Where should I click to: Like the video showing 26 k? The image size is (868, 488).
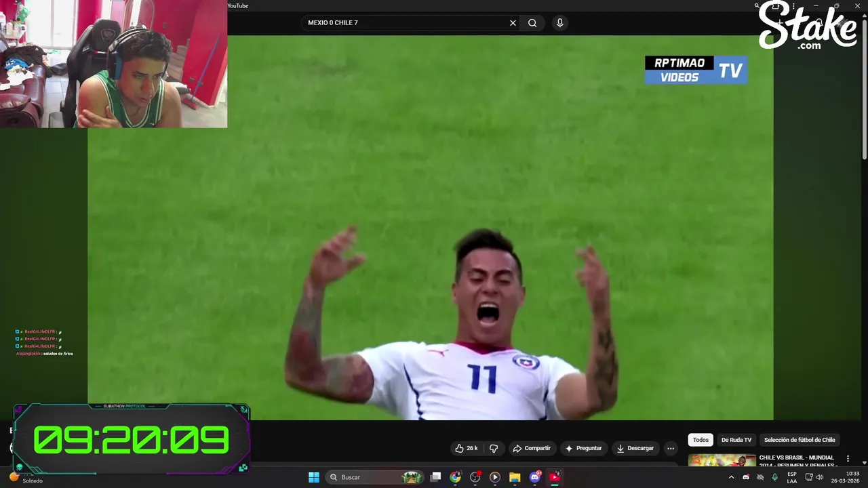[467, 448]
